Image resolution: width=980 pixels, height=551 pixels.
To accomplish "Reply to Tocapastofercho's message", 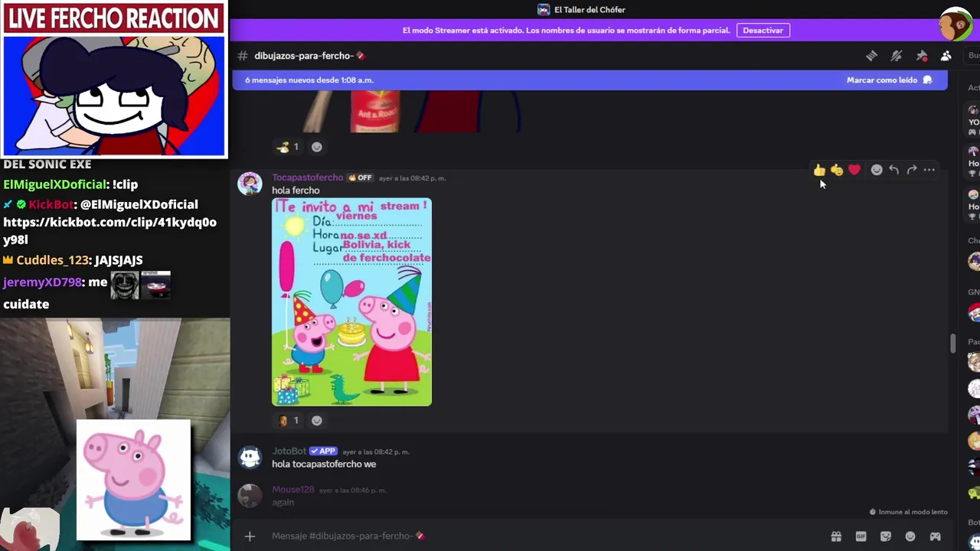I will coord(893,170).
